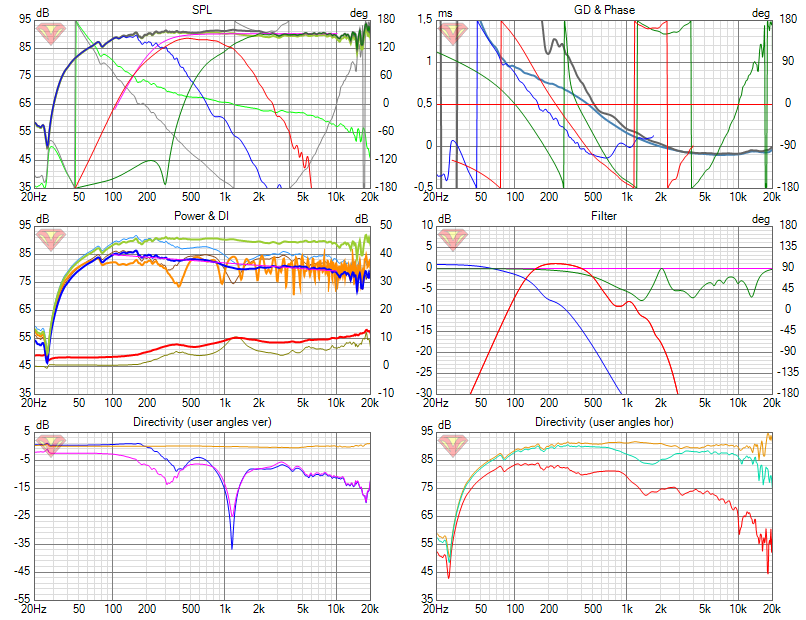Click the 20k label under horizontal directivity chart
This screenshot has height=620, width=806.
coord(772,609)
